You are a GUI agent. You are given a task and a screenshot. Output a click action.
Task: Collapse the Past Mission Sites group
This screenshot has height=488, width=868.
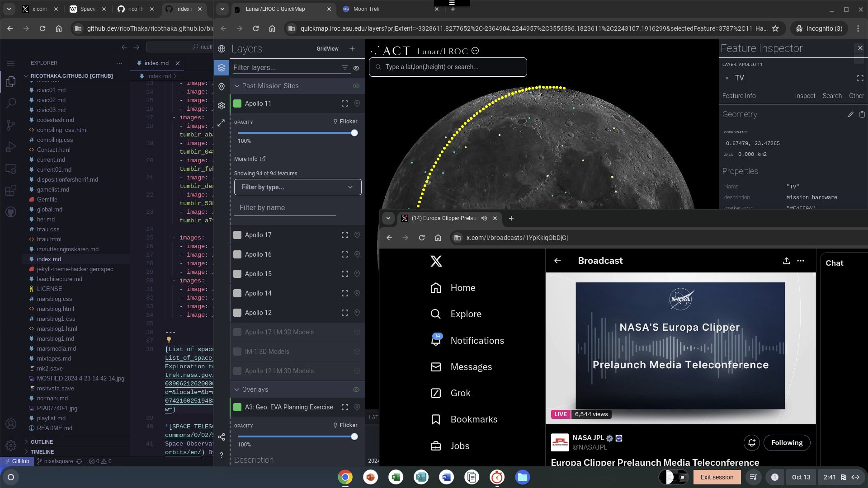tap(237, 86)
